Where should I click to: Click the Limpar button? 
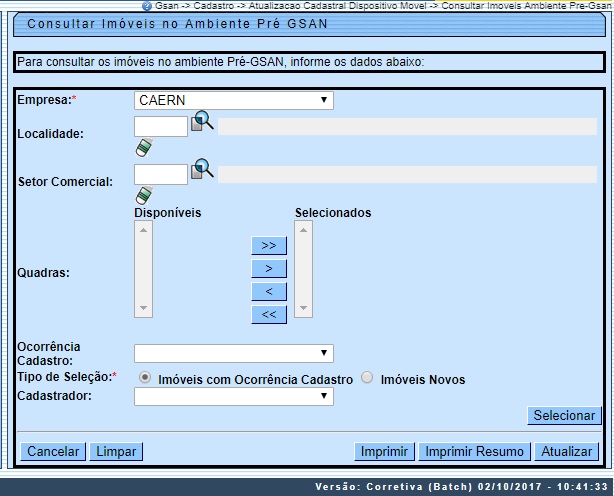117,451
